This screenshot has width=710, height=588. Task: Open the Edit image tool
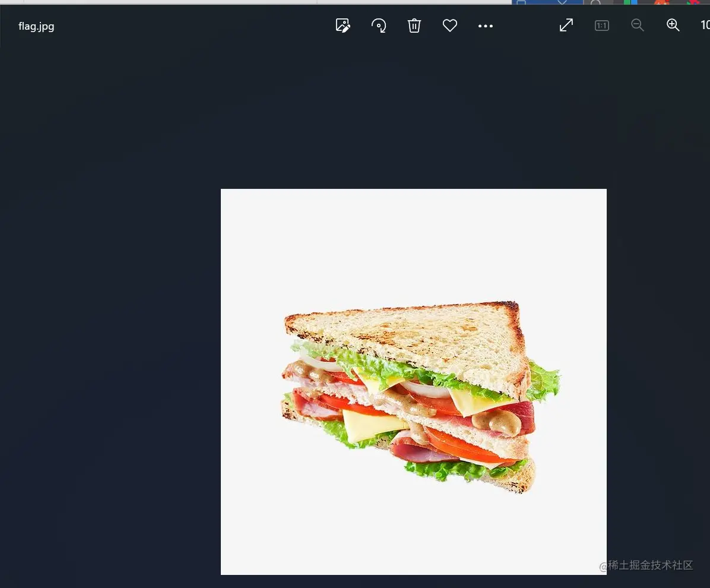[343, 26]
